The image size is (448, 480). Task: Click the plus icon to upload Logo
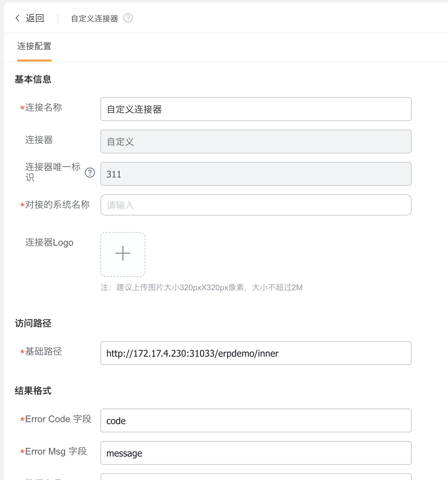tap(123, 254)
